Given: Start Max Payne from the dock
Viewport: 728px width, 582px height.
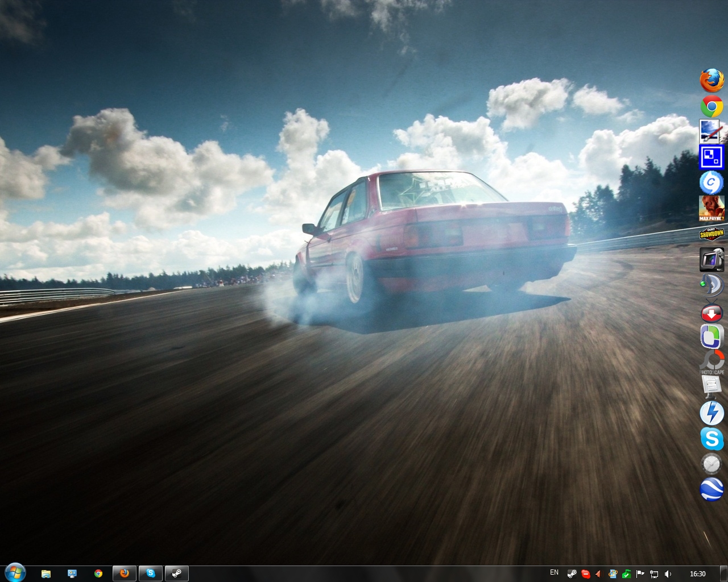Looking at the screenshot, I should tap(712, 208).
